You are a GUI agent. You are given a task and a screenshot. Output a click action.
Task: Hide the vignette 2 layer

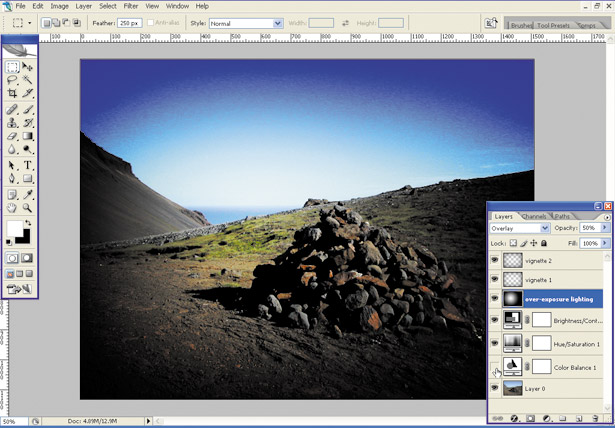(x=495, y=260)
